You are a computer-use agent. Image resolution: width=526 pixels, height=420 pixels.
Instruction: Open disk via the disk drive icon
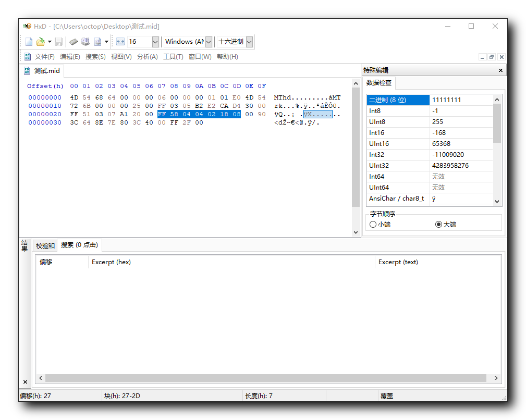point(85,42)
